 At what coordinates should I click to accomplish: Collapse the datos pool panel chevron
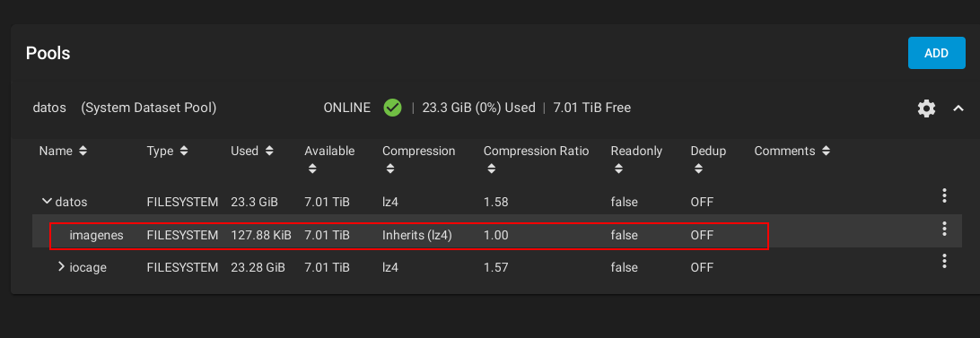958,108
